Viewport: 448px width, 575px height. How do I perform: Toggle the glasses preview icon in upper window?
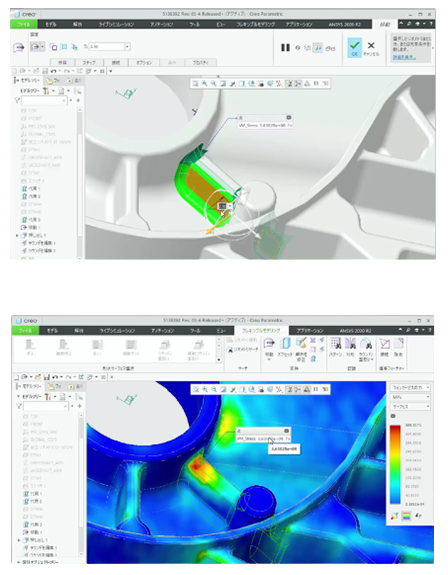coord(330,48)
